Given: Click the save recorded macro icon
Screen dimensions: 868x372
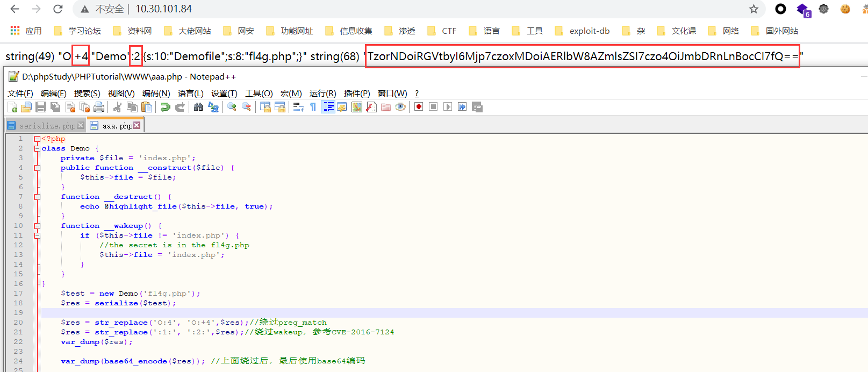Looking at the screenshot, I should point(477,107).
